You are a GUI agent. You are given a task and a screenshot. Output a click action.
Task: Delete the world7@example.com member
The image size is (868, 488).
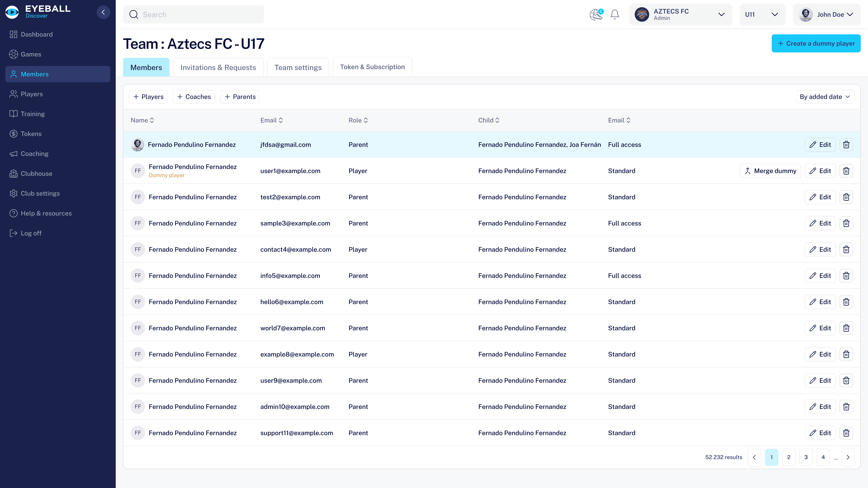click(846, 328)
